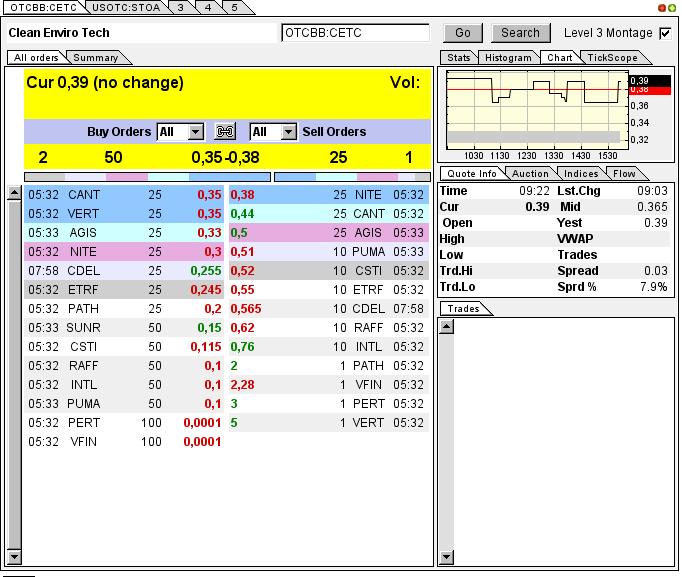Select the Summary tab
Image resolution: width=682 pixels, height=577 pixels.
coord(96,57)
